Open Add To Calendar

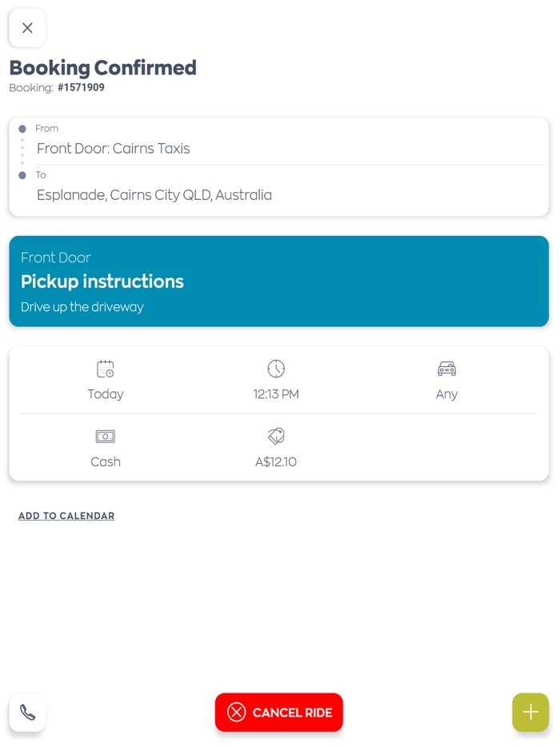pos(66,515)
